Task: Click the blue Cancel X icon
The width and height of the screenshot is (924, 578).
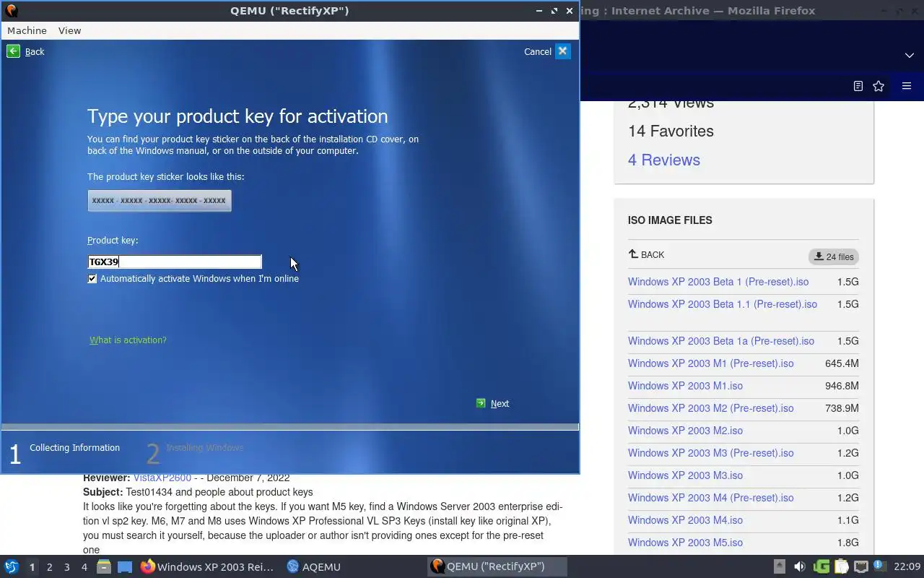Action: pyautogui.click(x=563, y=51)
